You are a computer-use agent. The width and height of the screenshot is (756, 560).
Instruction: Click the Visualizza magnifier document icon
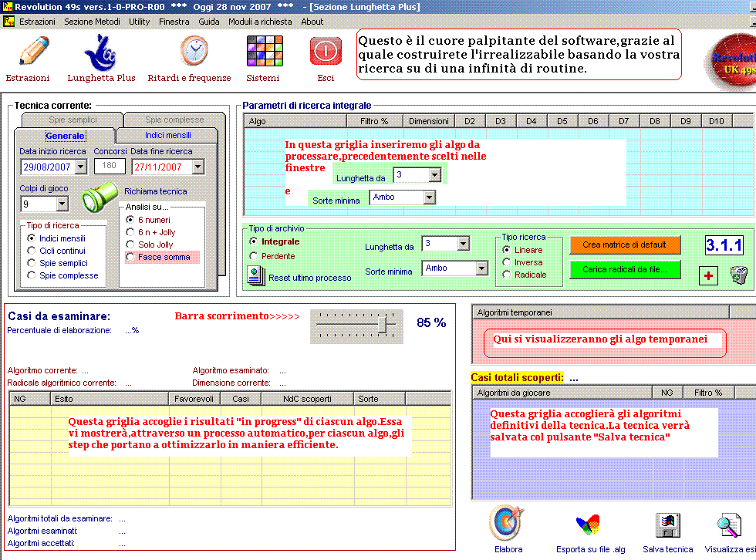click(728, 525)
